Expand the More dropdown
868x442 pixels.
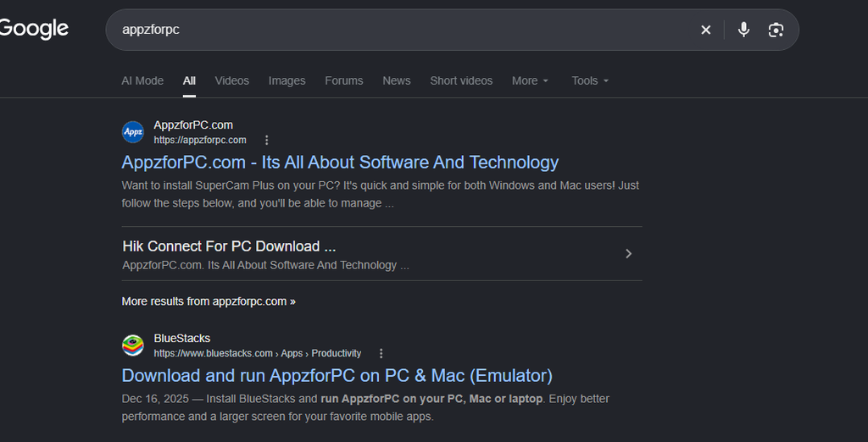pos(531,80)
